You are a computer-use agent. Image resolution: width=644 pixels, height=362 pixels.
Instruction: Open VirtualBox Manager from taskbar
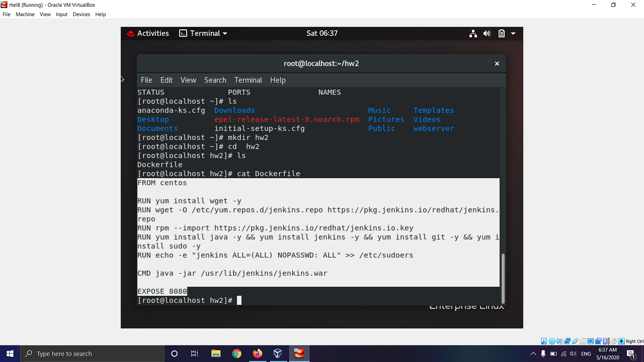(278, 353)
